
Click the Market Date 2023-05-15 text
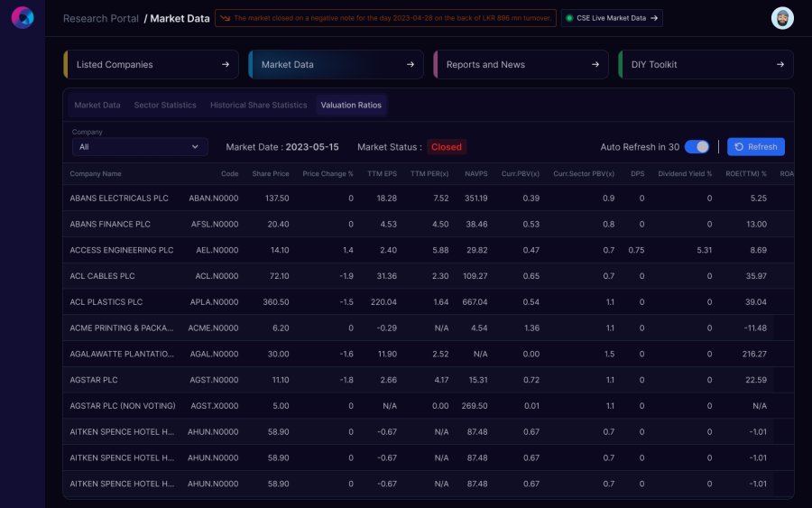pos(282,147)
